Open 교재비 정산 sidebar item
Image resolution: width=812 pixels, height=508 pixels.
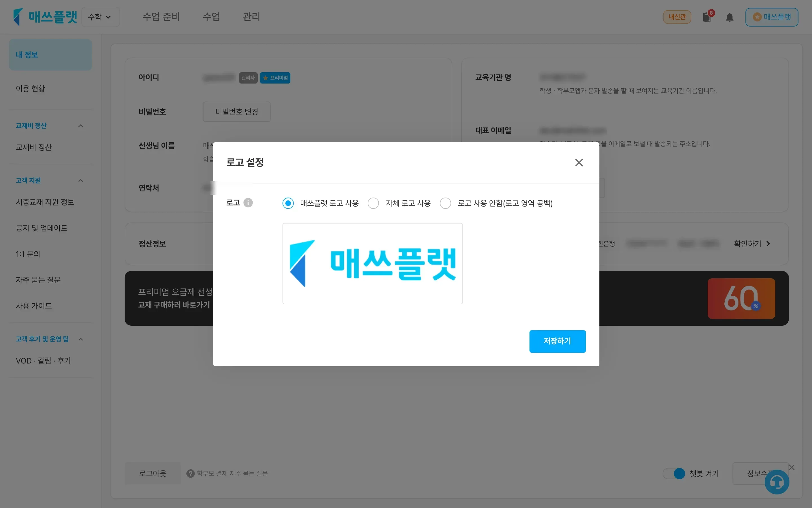34,147
